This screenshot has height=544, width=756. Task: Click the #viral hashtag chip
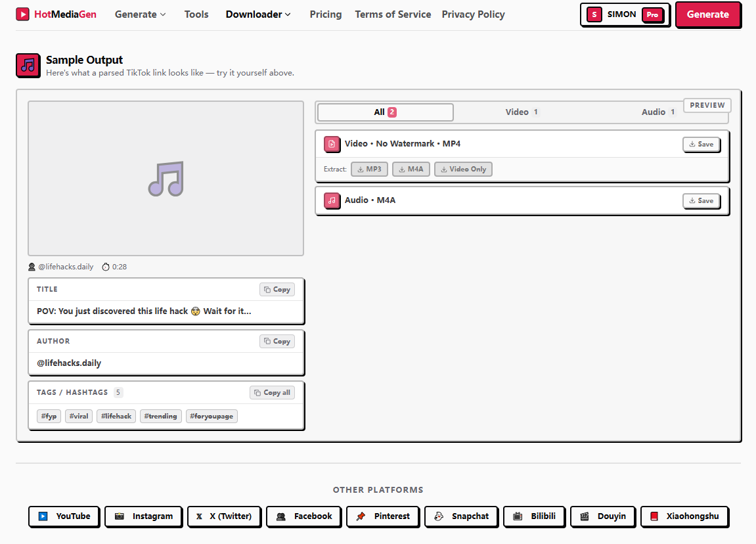[79, 416]
